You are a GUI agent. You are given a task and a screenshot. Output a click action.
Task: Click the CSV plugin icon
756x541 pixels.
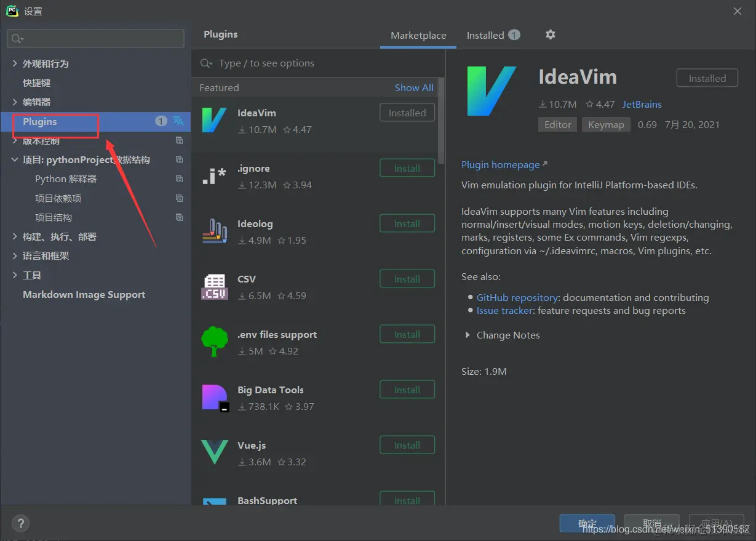click(215, 287)
